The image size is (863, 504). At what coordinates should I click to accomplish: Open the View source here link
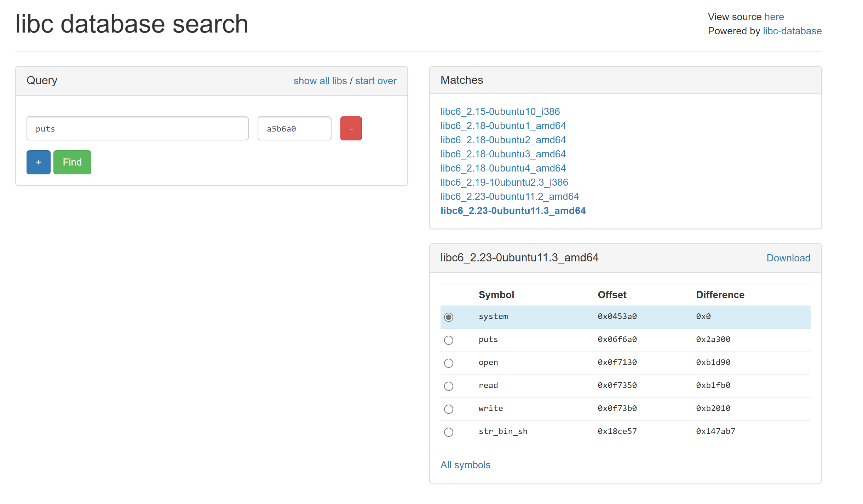click(x=774, y=17)
